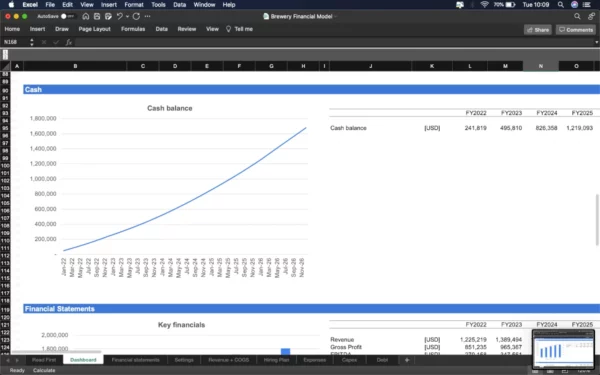Open the Comments button
The height and width of the screenshot is (375, 600).
pyautogui.click(x=576, y=30)
